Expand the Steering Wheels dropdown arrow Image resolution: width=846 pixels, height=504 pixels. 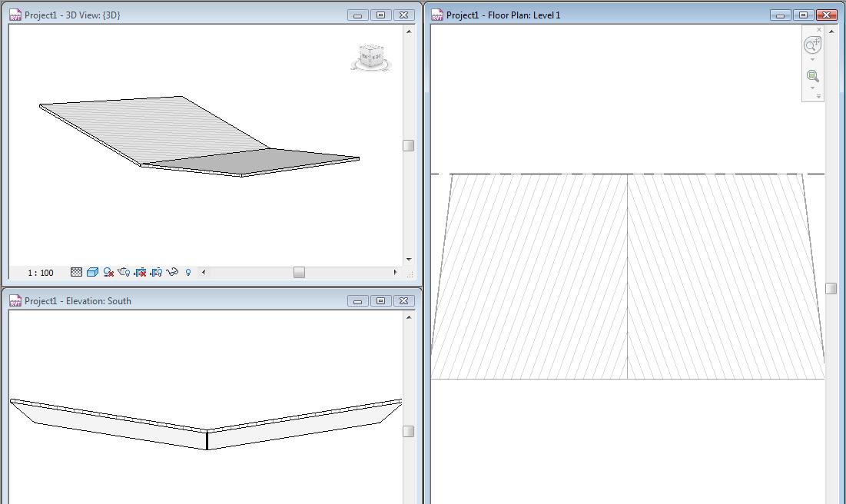pyautogui.click(x=812, y=60)
